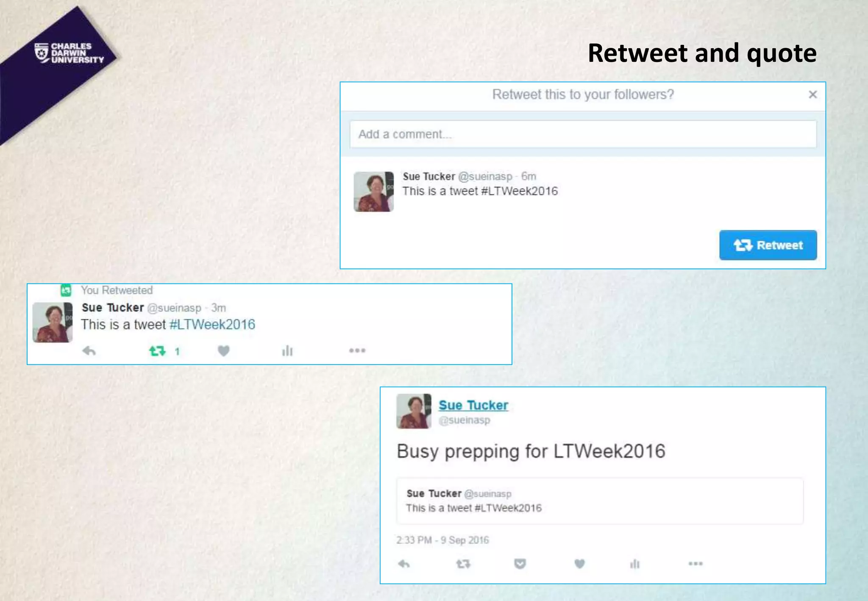
Task: View analytics icon on Busy prepping tweet
Action: (x=634, y=564)
